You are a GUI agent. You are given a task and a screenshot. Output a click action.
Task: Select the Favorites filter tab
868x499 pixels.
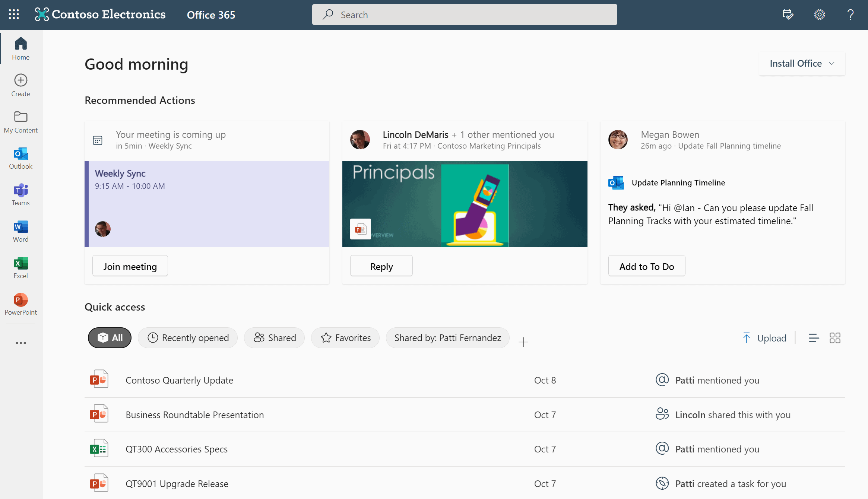click(x=345, y=338)
